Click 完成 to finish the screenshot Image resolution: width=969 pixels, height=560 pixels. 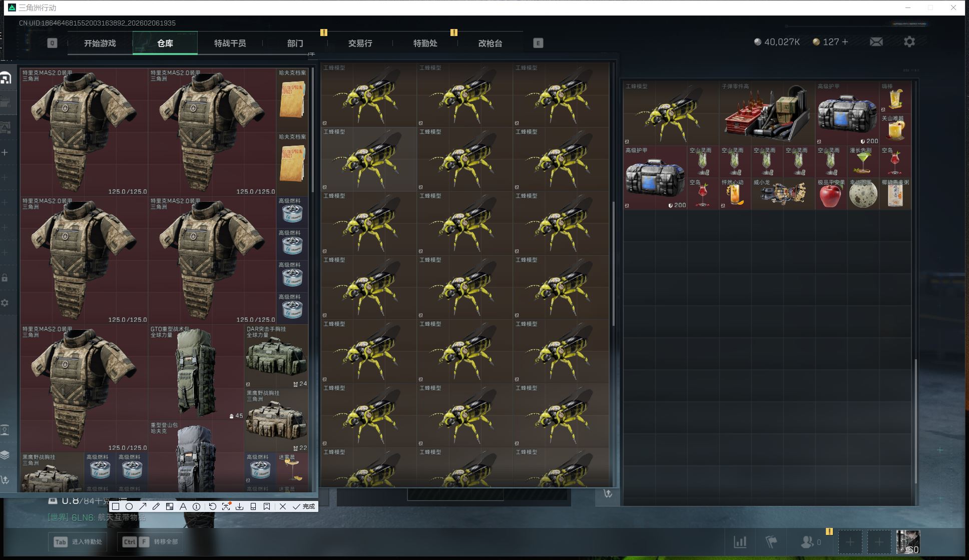304,506
